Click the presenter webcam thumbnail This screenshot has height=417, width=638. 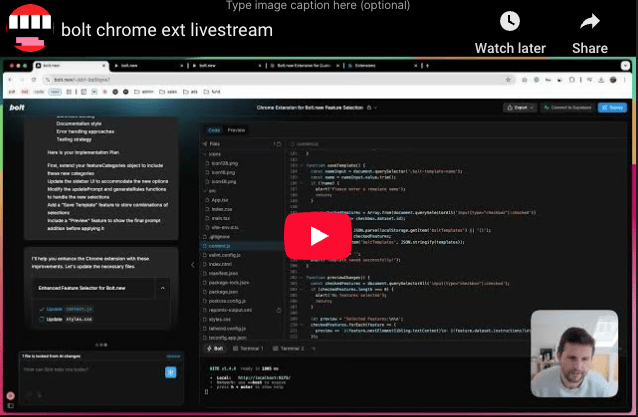574,354
